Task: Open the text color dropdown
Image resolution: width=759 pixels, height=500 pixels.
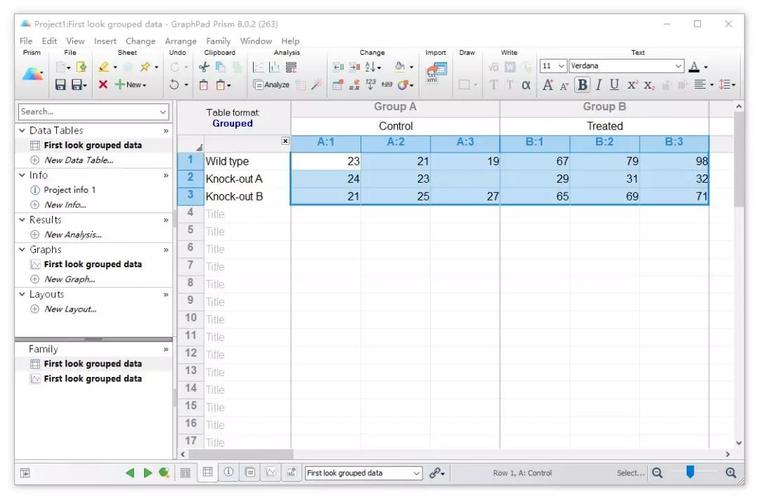Action: (706, 67)
